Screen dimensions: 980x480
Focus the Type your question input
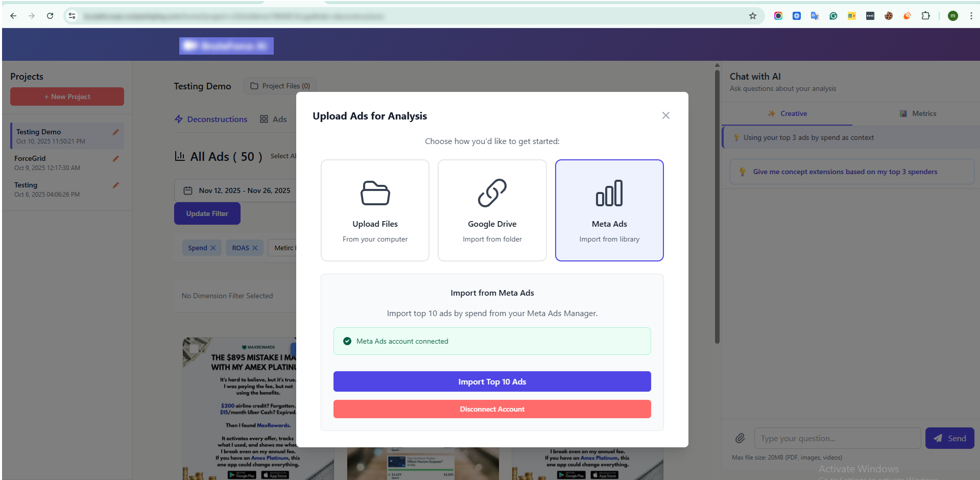837,438
